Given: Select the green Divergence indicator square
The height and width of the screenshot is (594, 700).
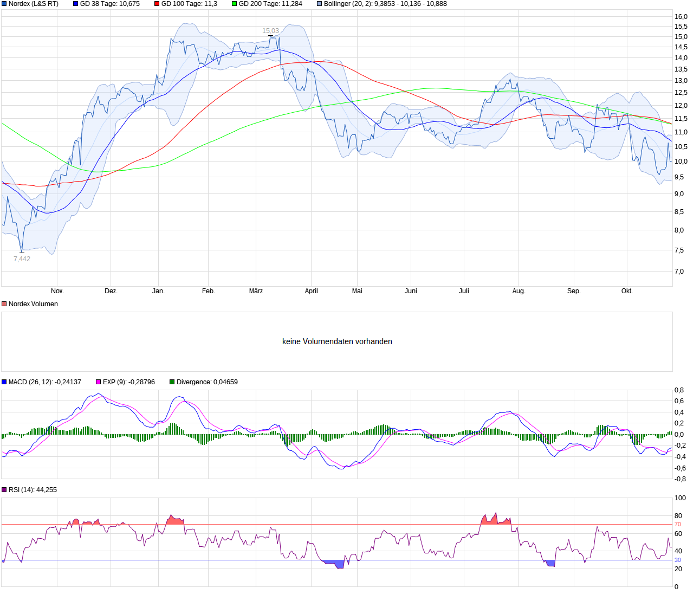Looking at the screenshot, I should [171, 382].
